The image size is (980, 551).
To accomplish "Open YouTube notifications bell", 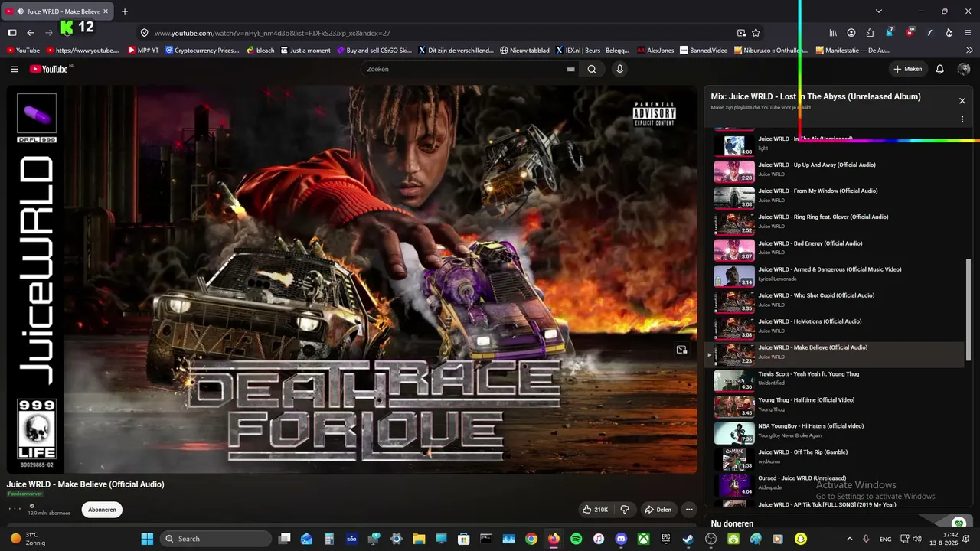I will pyautogui.click(x=940, y=69).
